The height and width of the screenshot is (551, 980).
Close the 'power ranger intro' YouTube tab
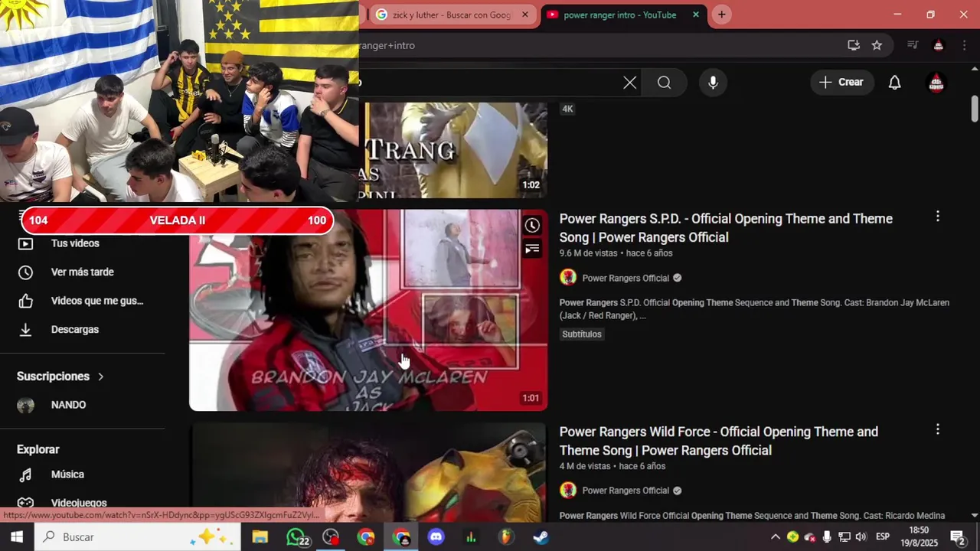point(696,15)
